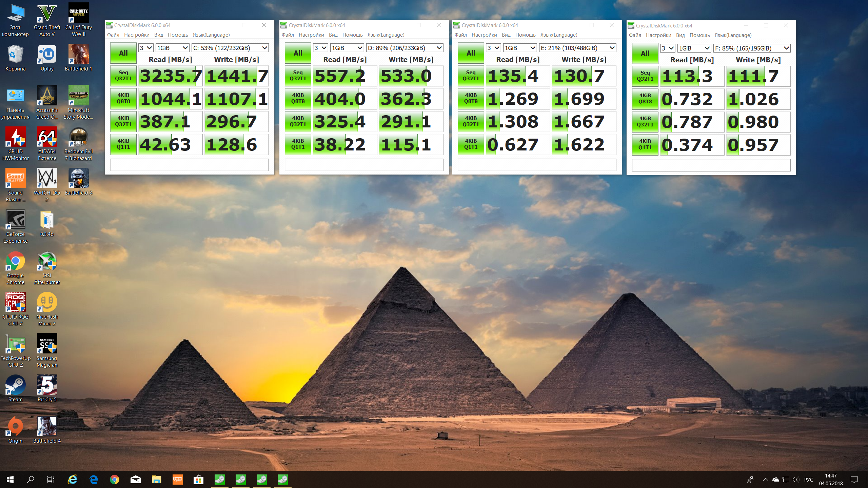Open Настройки menu in the first CrystalDiskMark window
This screenshot has width=868, height=488.
click(x=136, y=35)
